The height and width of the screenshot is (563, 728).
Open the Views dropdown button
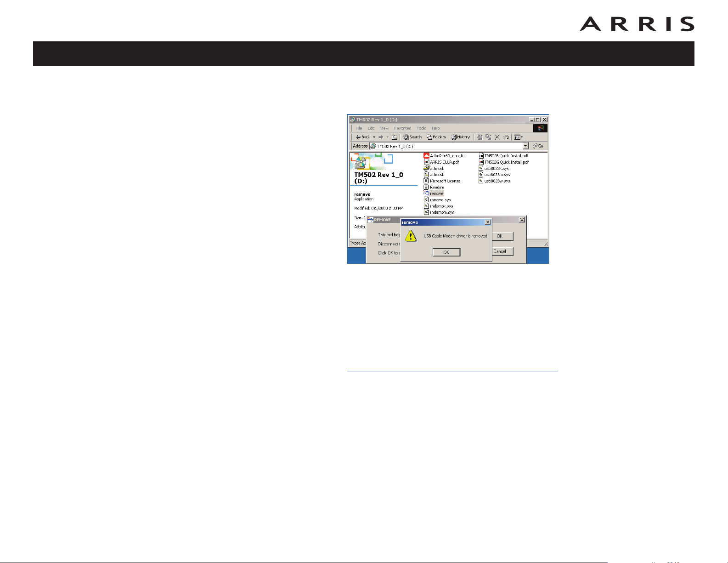[x=519, y=137]
